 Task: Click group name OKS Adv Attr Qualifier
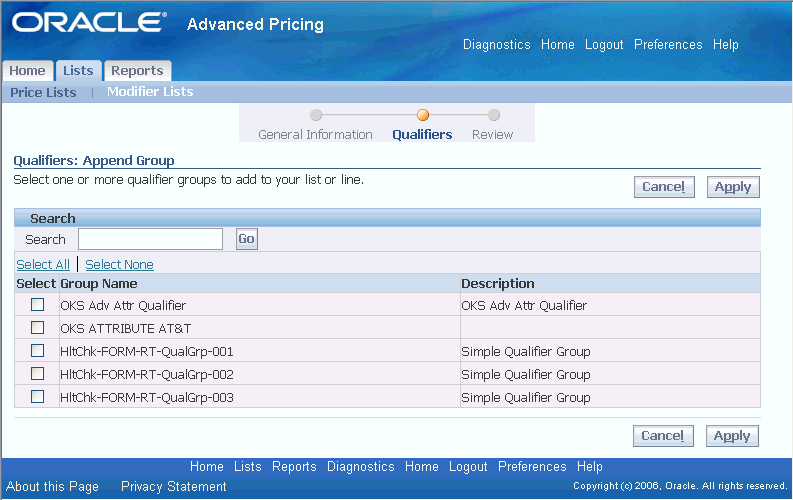tap(123, 305)
